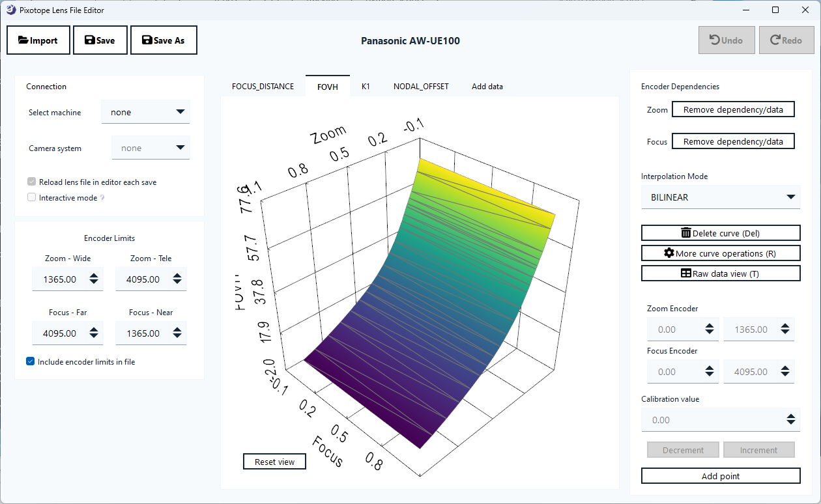Open the NODAL_OFFSET tab
Viewport: 821px width, 504px height.
pyautogui.click(x=421, y=87)
